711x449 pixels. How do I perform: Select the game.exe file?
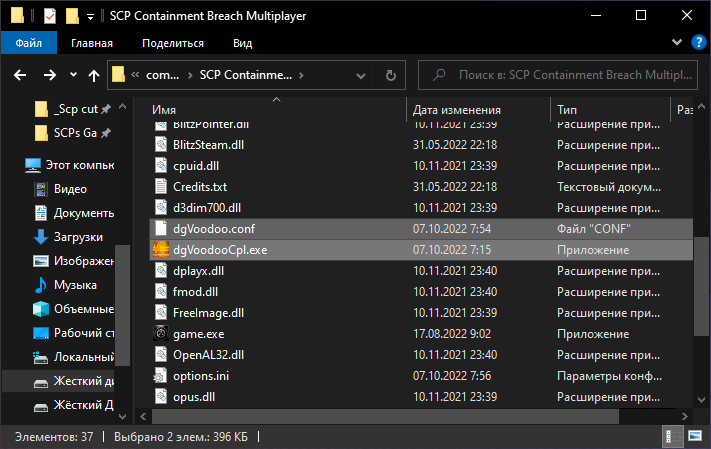(198, 334)
